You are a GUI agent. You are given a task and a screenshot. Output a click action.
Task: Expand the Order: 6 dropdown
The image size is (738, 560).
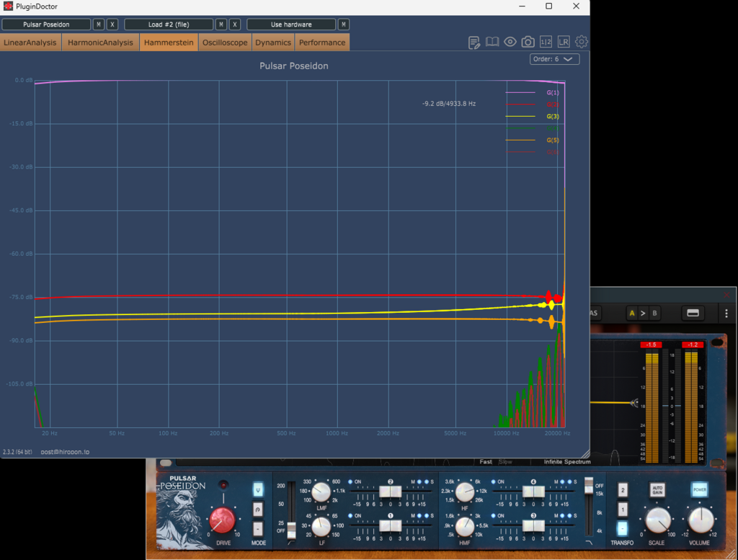pyautogui.click(x=554, y=59)
